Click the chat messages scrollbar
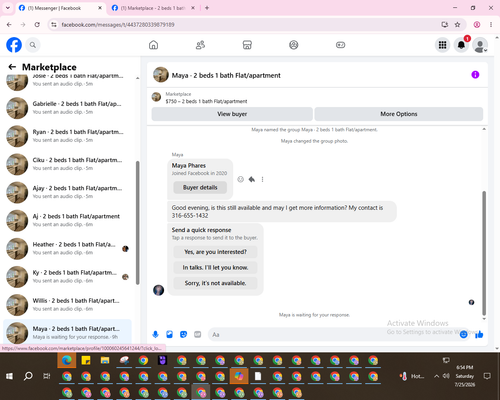The width and height of the screenshot is (500, 400). tap(484, 253)
